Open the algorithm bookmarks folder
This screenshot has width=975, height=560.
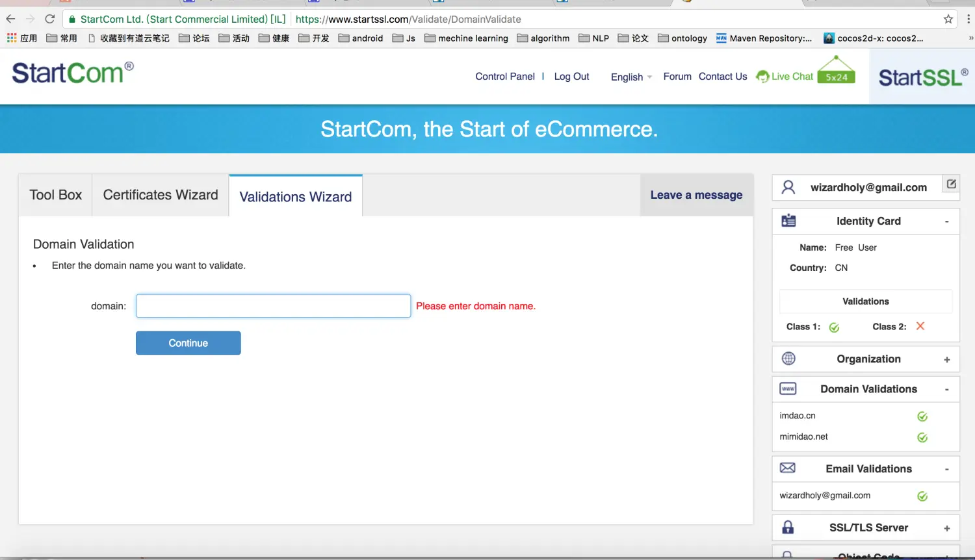(x=543, y=38)
